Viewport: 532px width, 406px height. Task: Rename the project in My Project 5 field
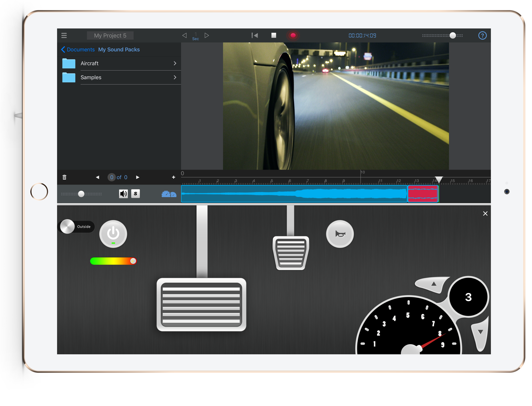click(x=110, y=35)
